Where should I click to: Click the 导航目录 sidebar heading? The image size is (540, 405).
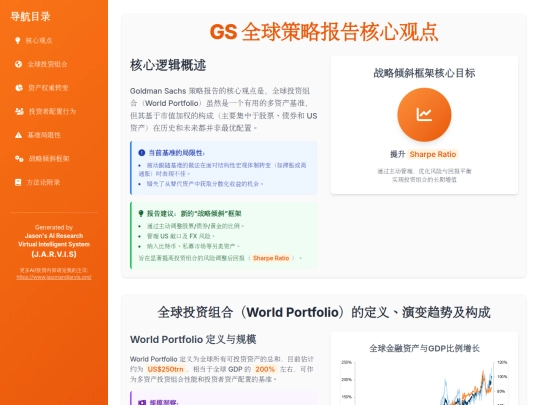(30, 16)
